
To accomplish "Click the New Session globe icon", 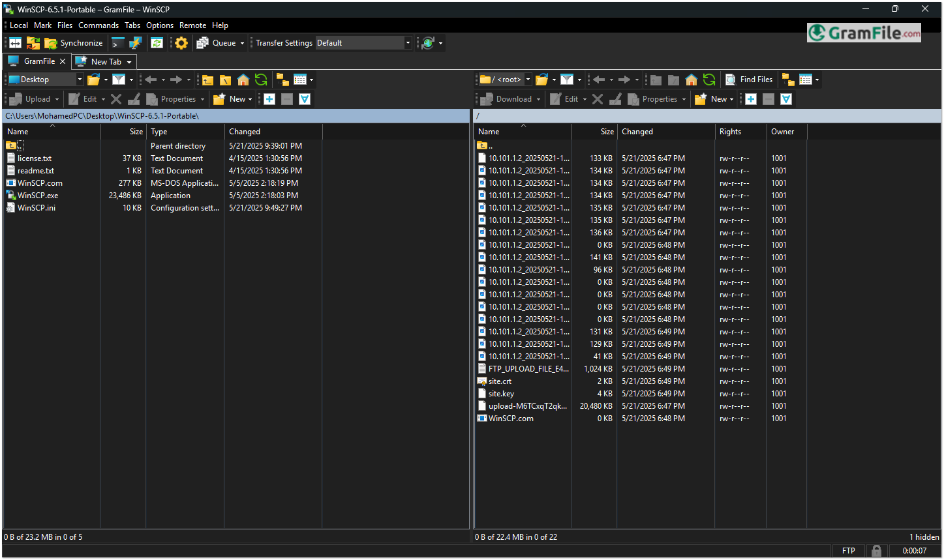I will pyautogui.click(x=428, y=43).
